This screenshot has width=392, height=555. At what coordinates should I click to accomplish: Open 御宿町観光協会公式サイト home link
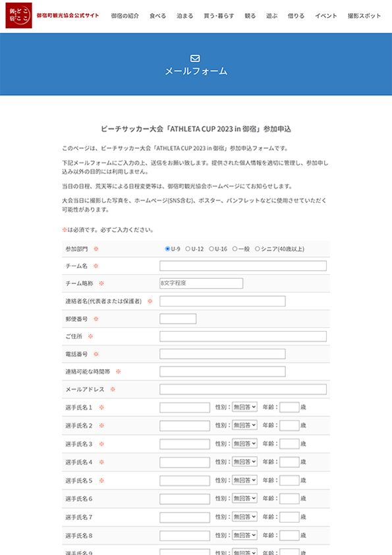click(x=68, y=16)
